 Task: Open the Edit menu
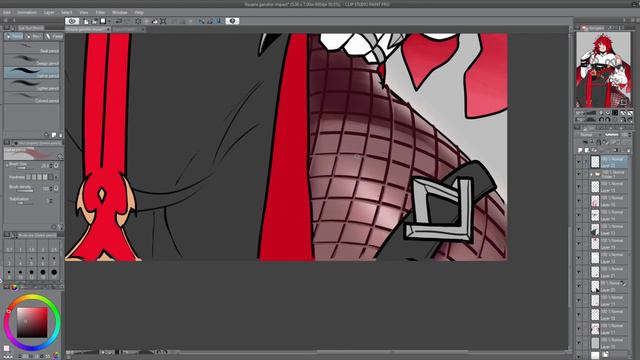[7, 12]
